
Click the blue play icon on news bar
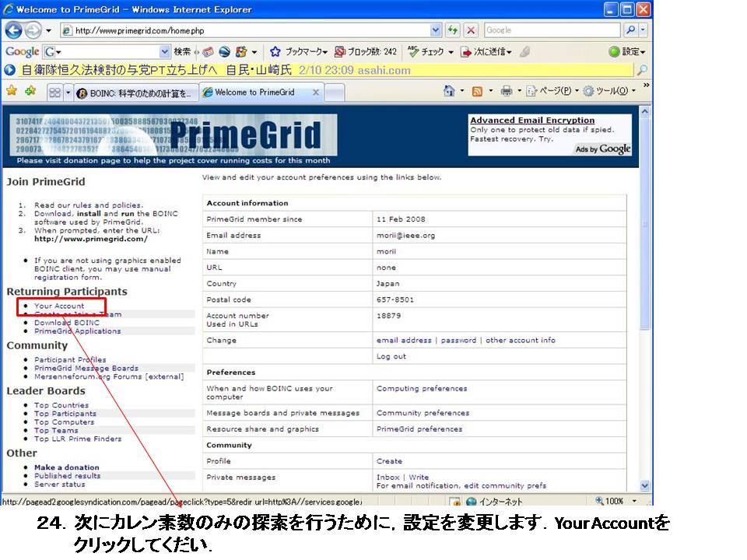pyautogui.click(x=9, y=71)
